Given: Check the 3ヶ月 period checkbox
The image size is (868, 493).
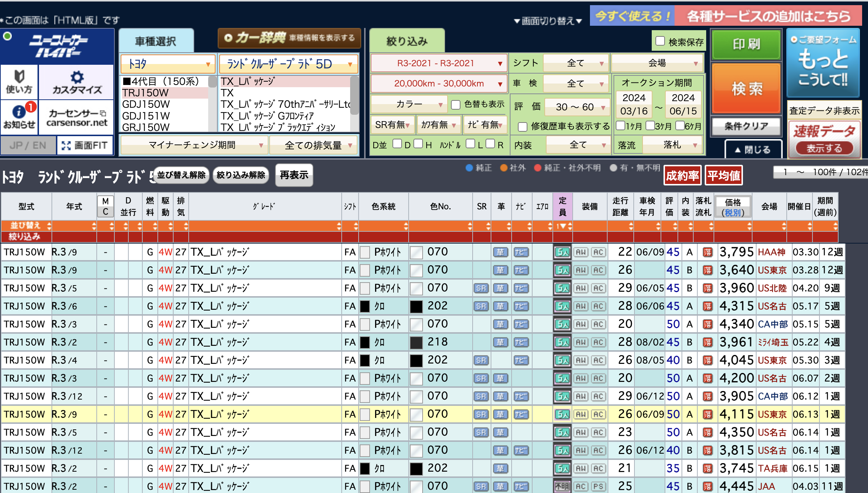Looking at the screenshot, I should pos(650,125).
